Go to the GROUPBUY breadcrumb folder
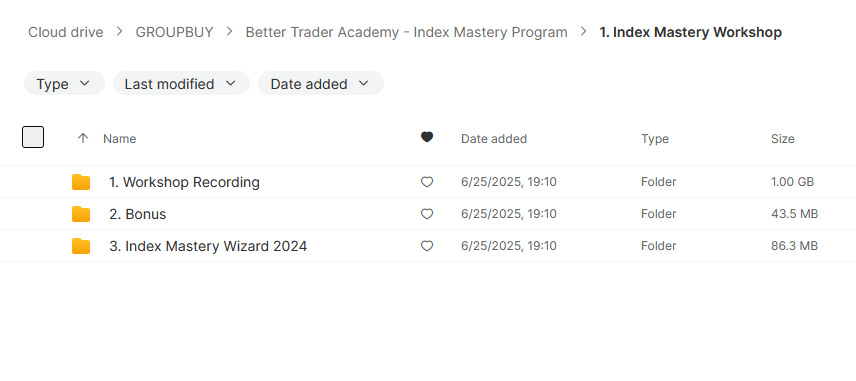Image resolution: width=856 pixels, height=381 pixels. 174,32
